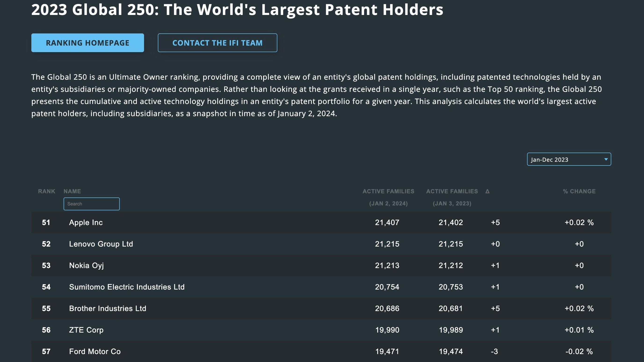Open the Ranking Homepage button

pos(87,43)
